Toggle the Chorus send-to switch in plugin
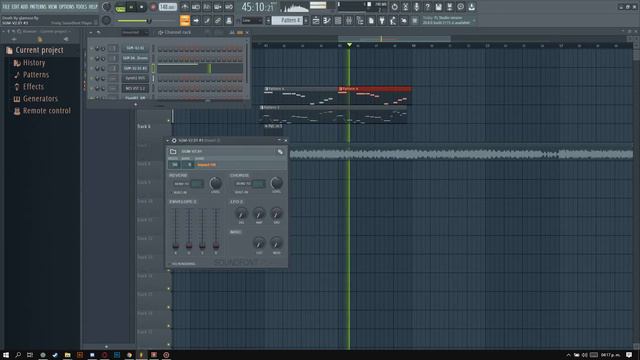640x360 pixels. pos(259,184)
